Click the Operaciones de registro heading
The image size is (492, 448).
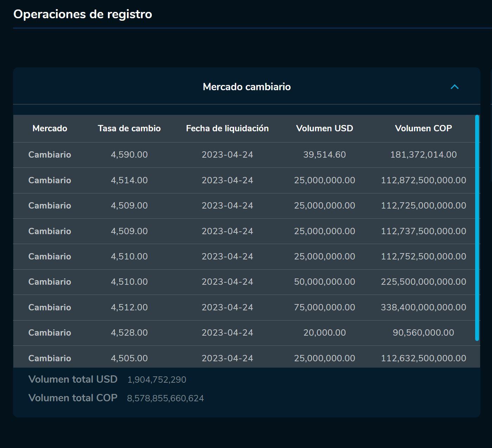[83, 14]
